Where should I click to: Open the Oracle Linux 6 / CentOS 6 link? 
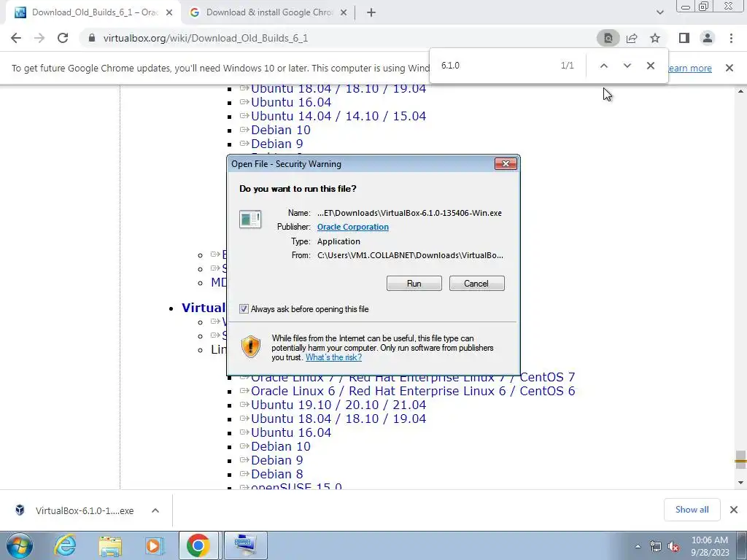click(413, 391)
